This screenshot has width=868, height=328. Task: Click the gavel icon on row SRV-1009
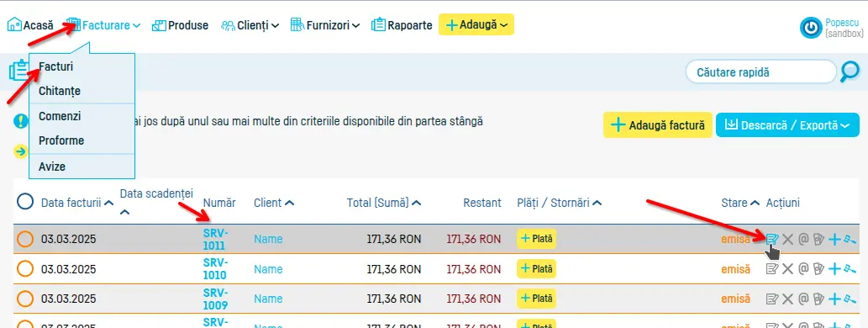[x=850, y=299]
